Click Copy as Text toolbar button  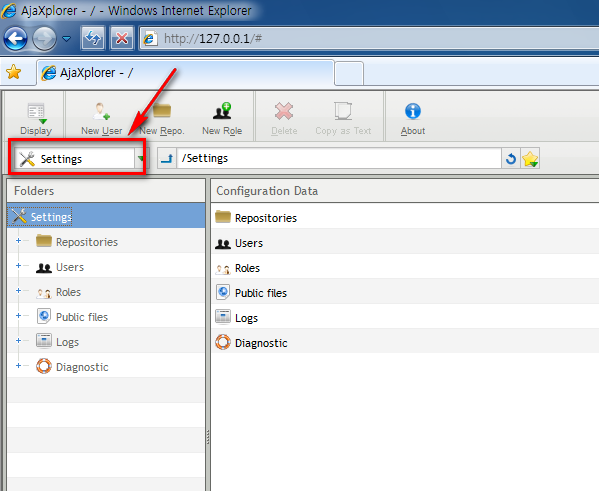[343, 119]
